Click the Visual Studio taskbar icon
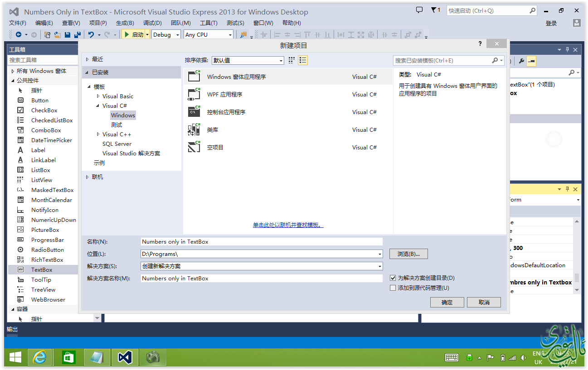Screen dimensions: 588x370 pos(125,358)
